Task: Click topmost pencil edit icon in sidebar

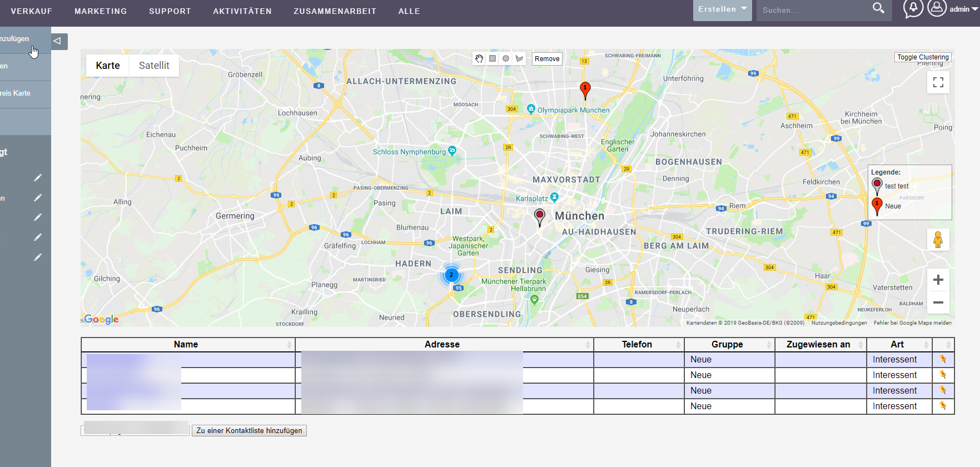Action: click(x=38, y=178)
